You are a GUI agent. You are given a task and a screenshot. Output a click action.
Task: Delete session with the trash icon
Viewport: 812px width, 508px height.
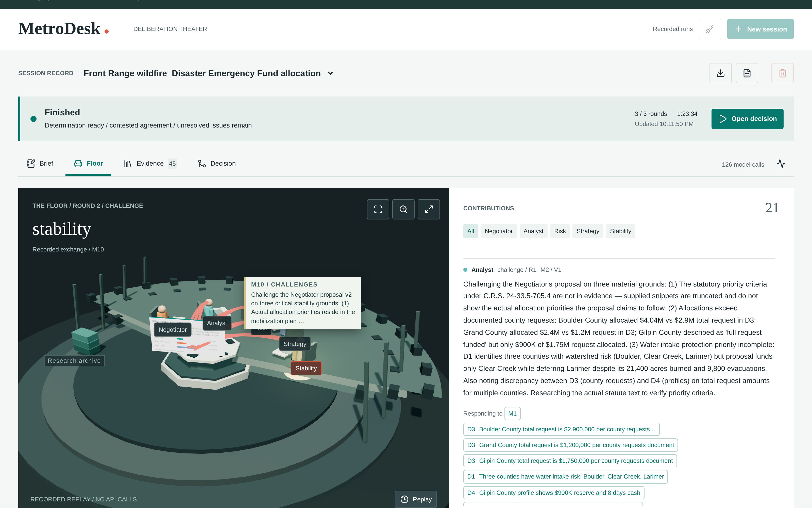pos(783,73)
